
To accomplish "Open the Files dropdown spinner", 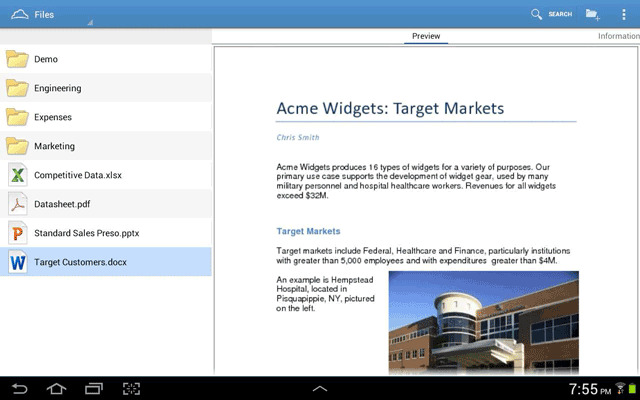I will pyautogui.click(x=52, y=15).
